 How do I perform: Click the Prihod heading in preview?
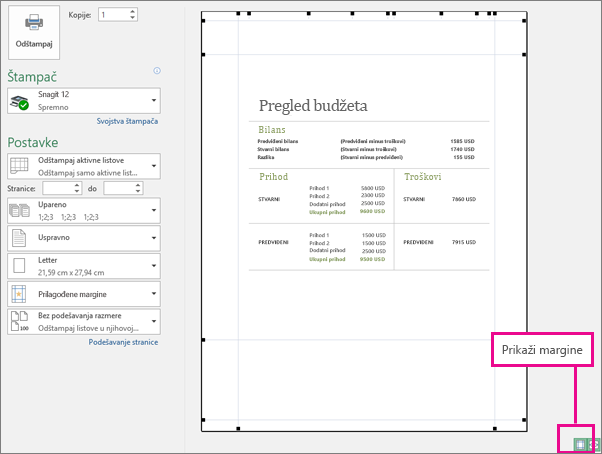pos(273,177)
